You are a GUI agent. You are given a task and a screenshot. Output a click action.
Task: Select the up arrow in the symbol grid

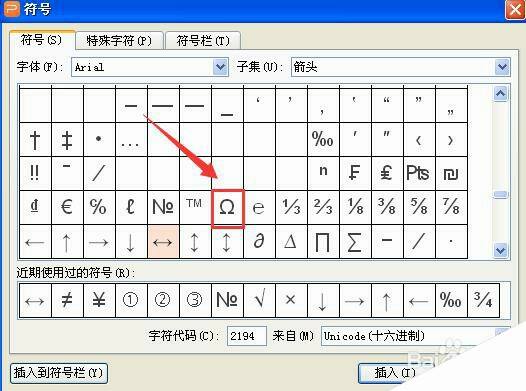pos(67,242)
